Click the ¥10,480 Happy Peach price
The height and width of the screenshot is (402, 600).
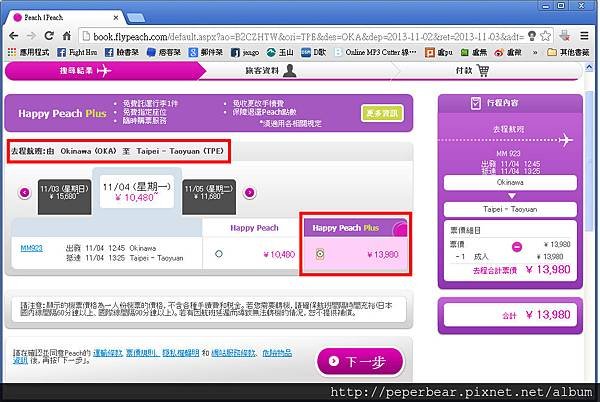(x=279, y=254)
